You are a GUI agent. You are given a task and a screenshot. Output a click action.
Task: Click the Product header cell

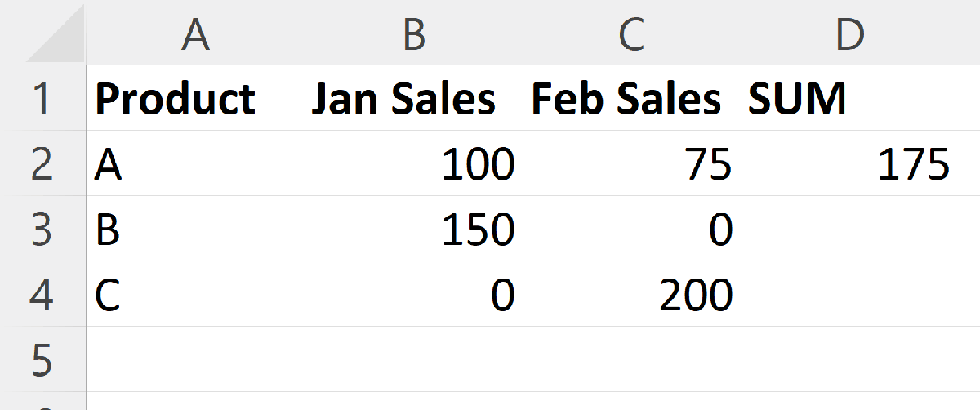click(176, 99)
